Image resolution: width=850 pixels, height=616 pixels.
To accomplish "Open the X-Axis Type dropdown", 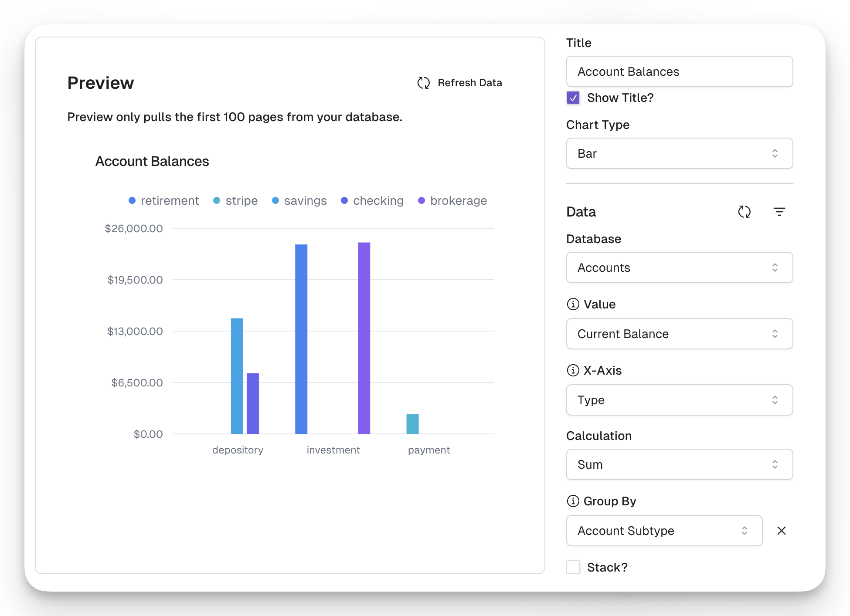I will 679,400.
